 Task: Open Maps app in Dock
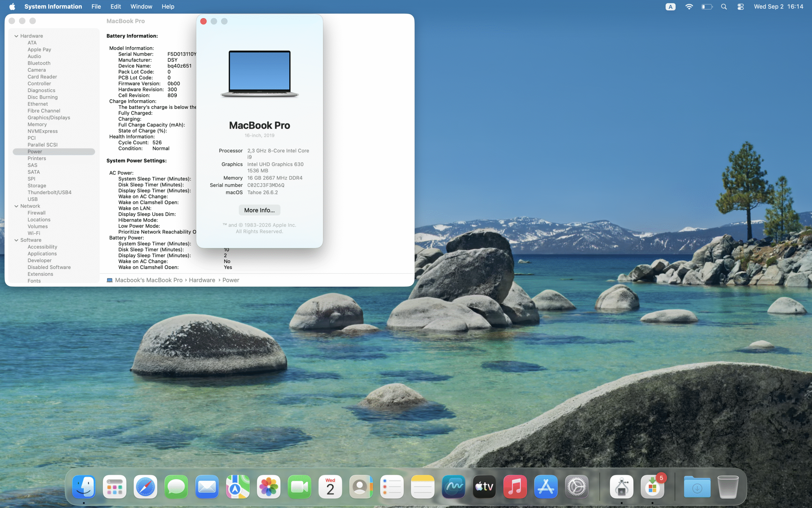[x=238, y=486]
